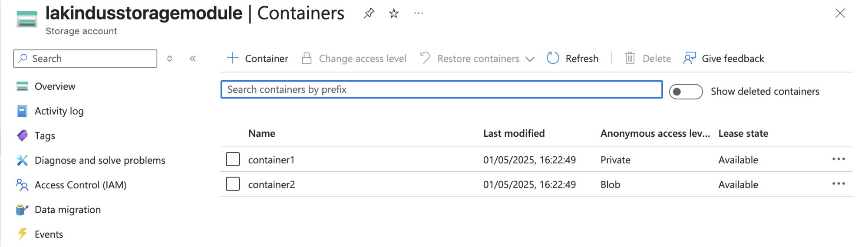This screenshot has height=247, width=868.
Task: Collapse the sidebar with double chevron
Action: (x=193, y=59)
